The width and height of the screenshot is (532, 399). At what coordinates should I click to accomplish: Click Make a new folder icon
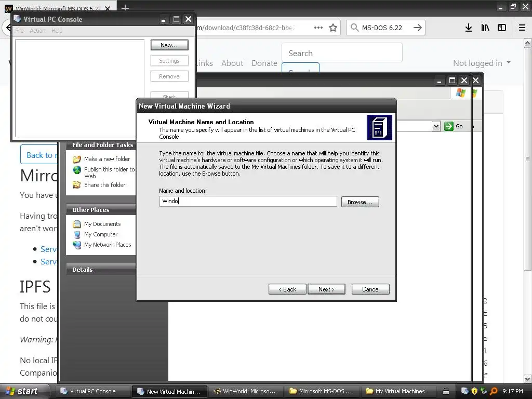coord(77,159)
